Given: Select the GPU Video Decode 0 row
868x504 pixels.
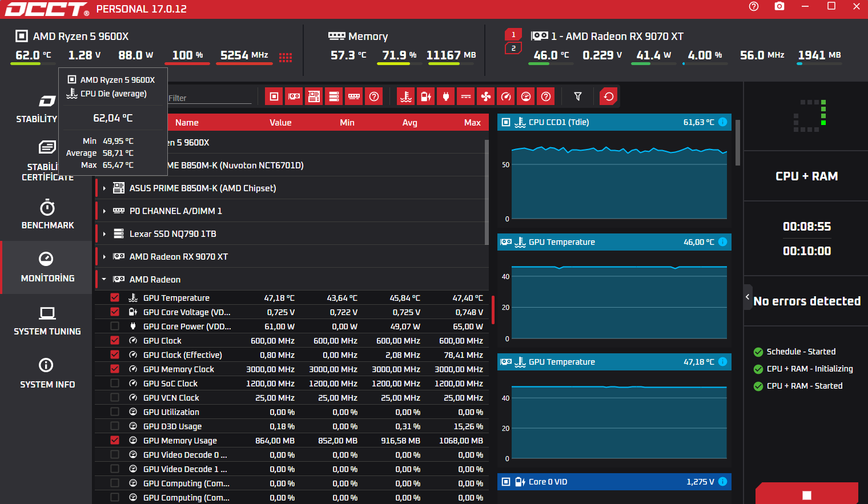Looking at the screenshot, I should (292, 455).
